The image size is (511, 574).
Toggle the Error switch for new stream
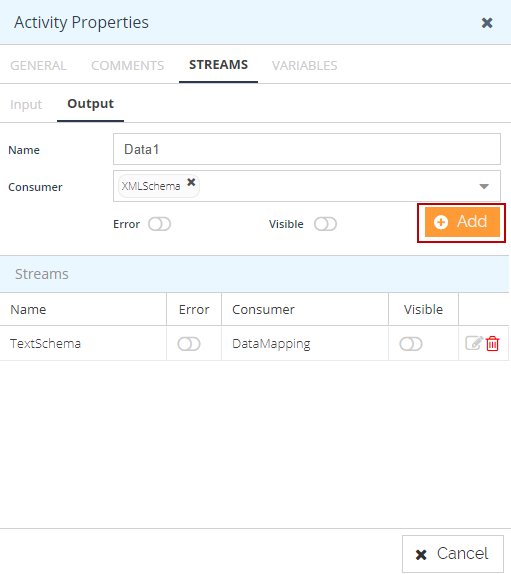point(159,224)
